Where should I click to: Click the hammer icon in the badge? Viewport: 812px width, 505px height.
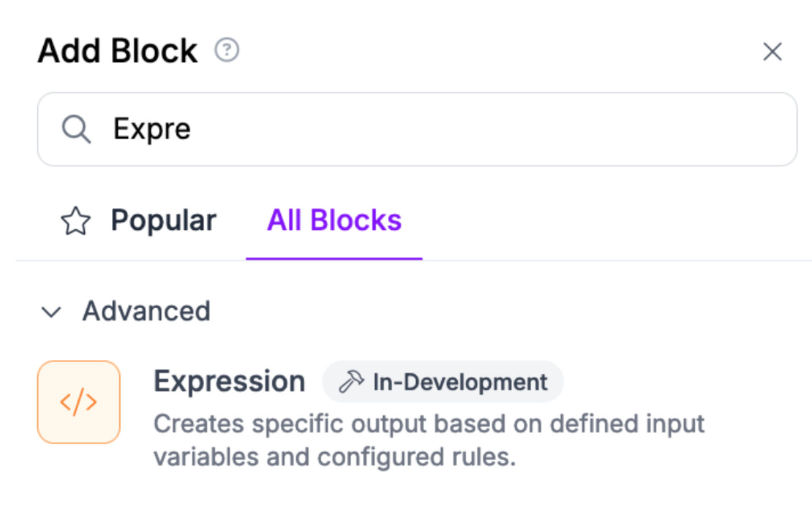point(351,382)
